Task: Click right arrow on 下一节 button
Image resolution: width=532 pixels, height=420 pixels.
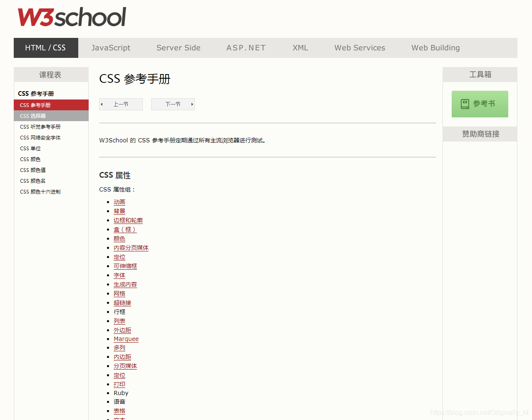Action: pyautogui.click(x=192, y=104)
